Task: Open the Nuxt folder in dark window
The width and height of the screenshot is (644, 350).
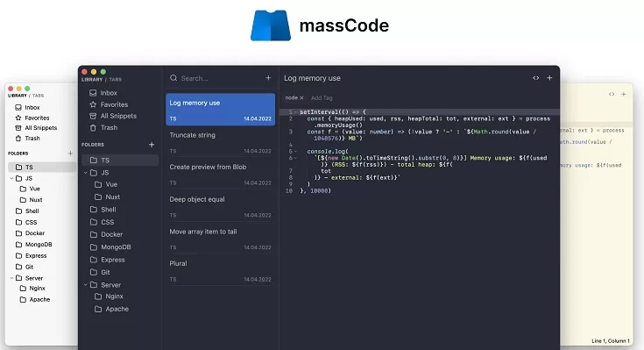Action: pos(112,197)
